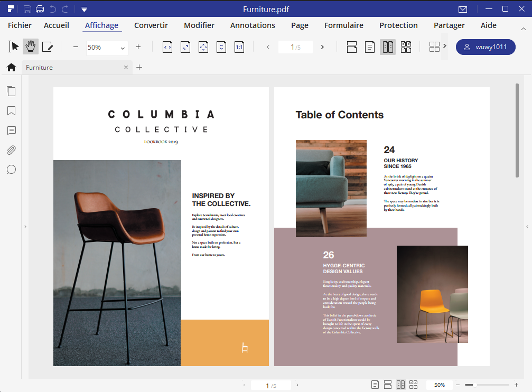
Task: Expand more toolbar options chevron
Action: [x=444, y=46]
